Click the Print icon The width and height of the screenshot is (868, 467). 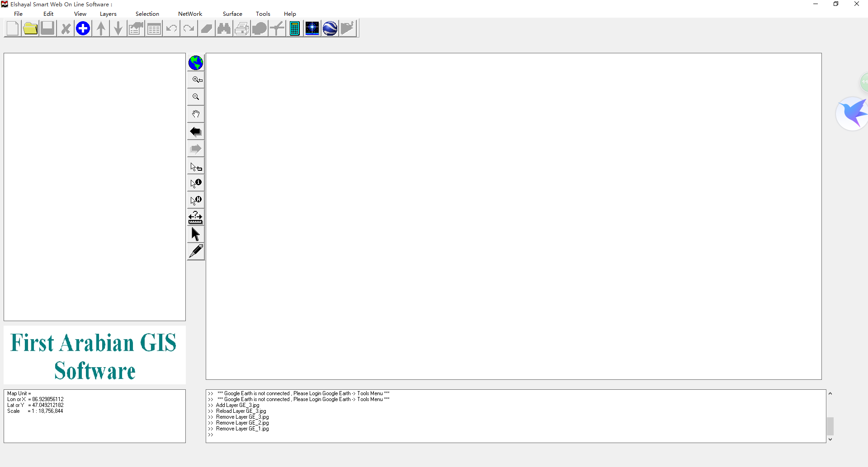coord(242,28)
